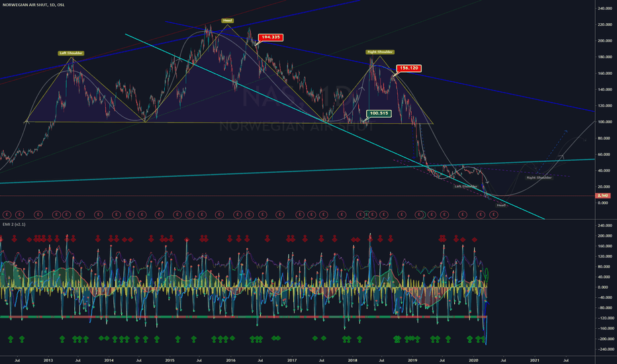The image size is (617, 364).
Task: Click the green S split marker
Action: (x=366, y=214)
